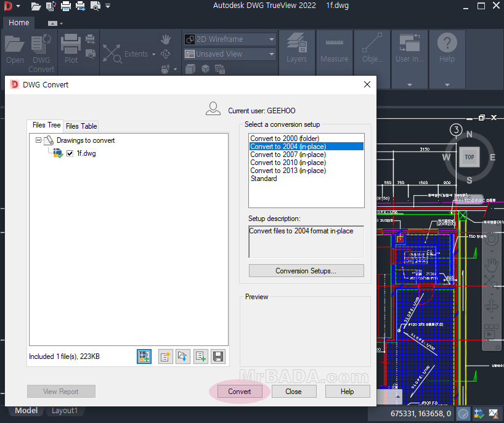Viewport: 504px width, 423px height.
Task: Click the navigation bar Pan hand icon
Action: (492, 265)
